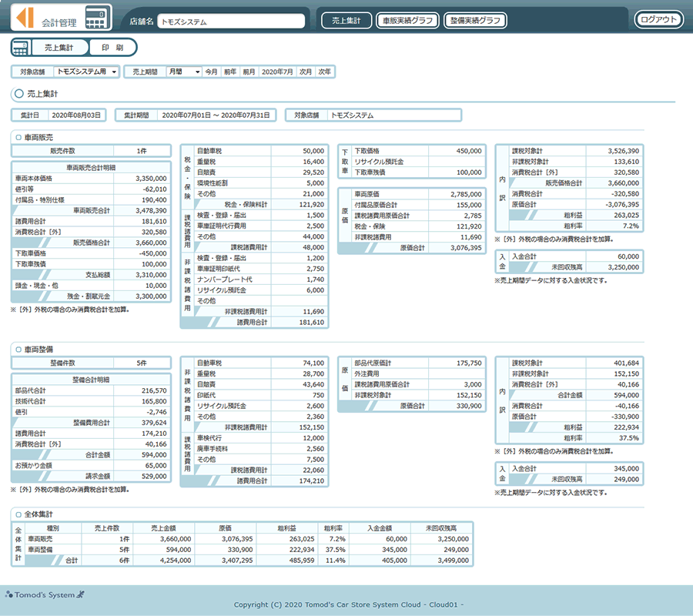The height and width of the screenshot is (616, 693).
Task: Click the 全体集計 section heading
Action: click(x=38, y=514)
